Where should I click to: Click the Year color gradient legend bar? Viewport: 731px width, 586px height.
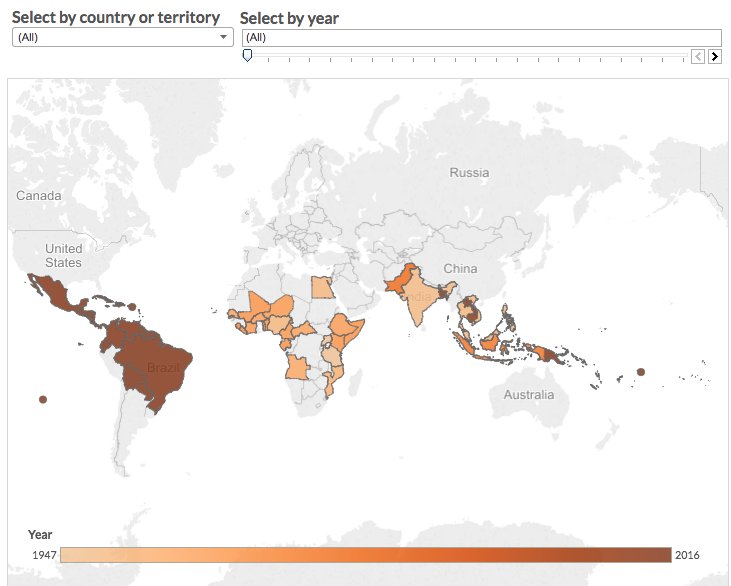(x=366, y=555)
